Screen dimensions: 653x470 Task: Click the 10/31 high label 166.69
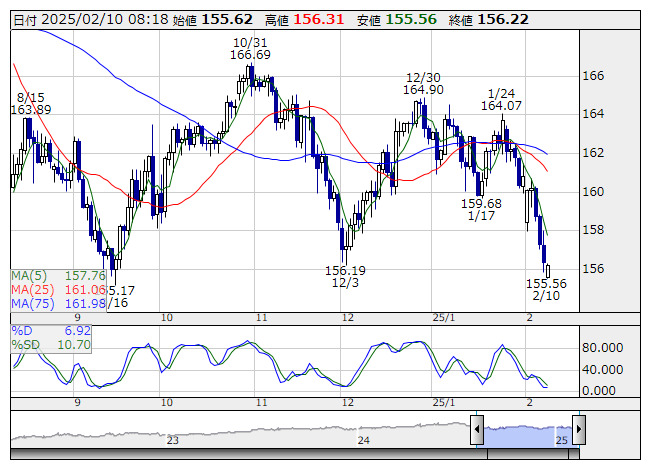point(250,55)
